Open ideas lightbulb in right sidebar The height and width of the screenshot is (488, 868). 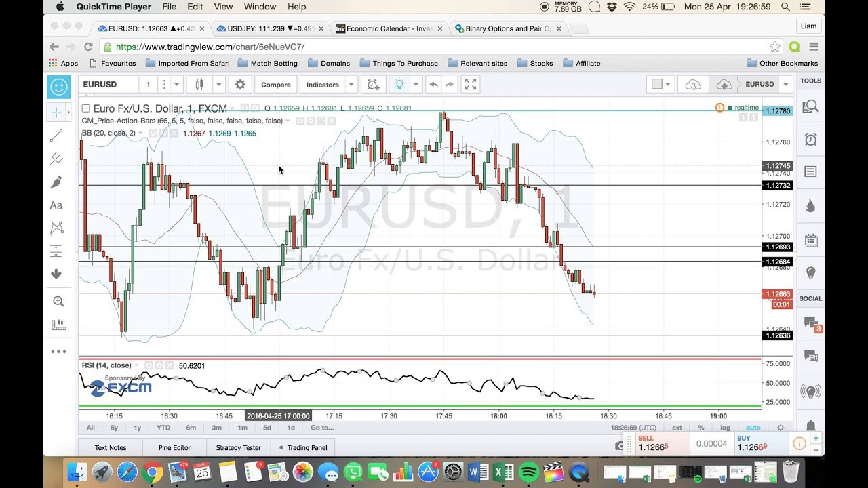[810, 273]
